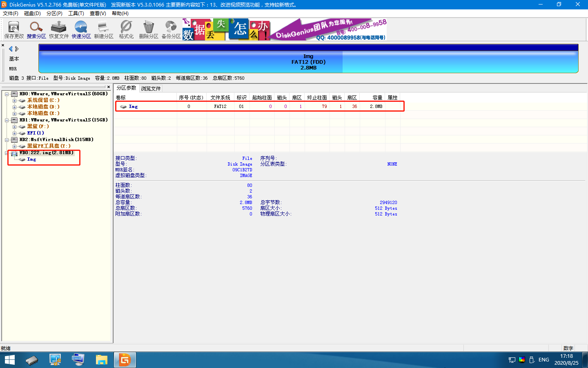
Task: Click the drive icon beside 黑鲨(F:)
Action: click(x=22, y=126)
